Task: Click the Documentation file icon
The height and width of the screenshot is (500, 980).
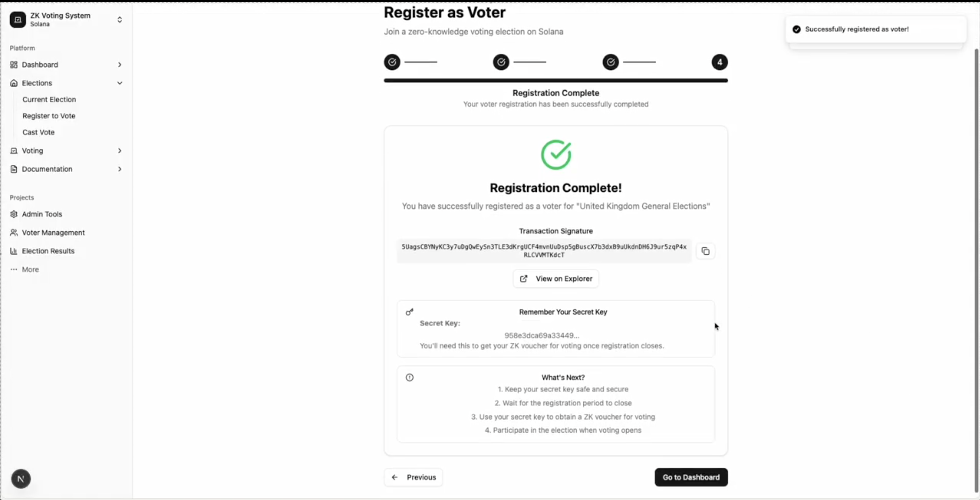Action: [x=14, y=169]
